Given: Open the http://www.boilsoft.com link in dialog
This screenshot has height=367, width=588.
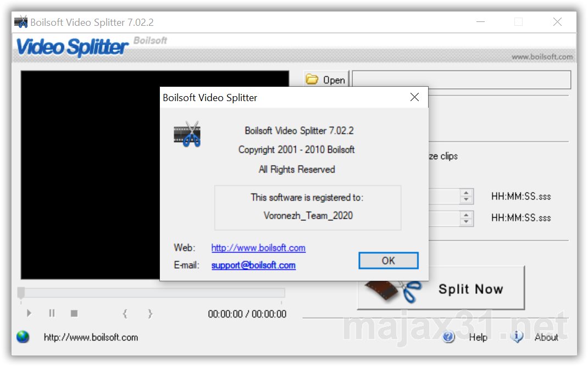Looking at the screenshot, I should pos(258,248).
